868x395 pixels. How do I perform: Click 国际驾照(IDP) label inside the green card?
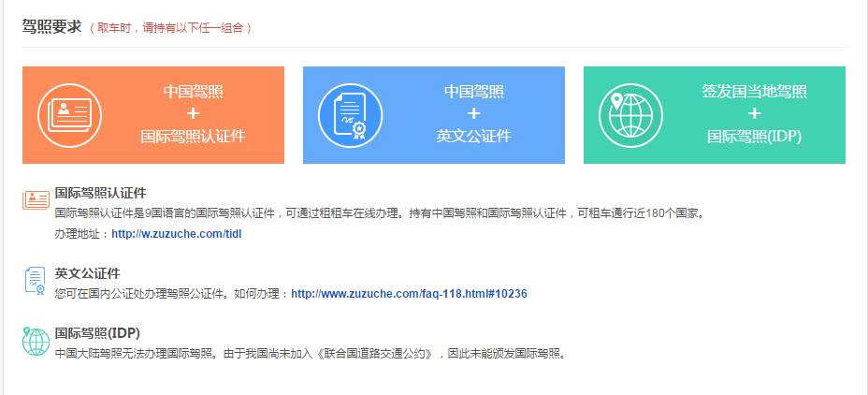click(755, 137)
